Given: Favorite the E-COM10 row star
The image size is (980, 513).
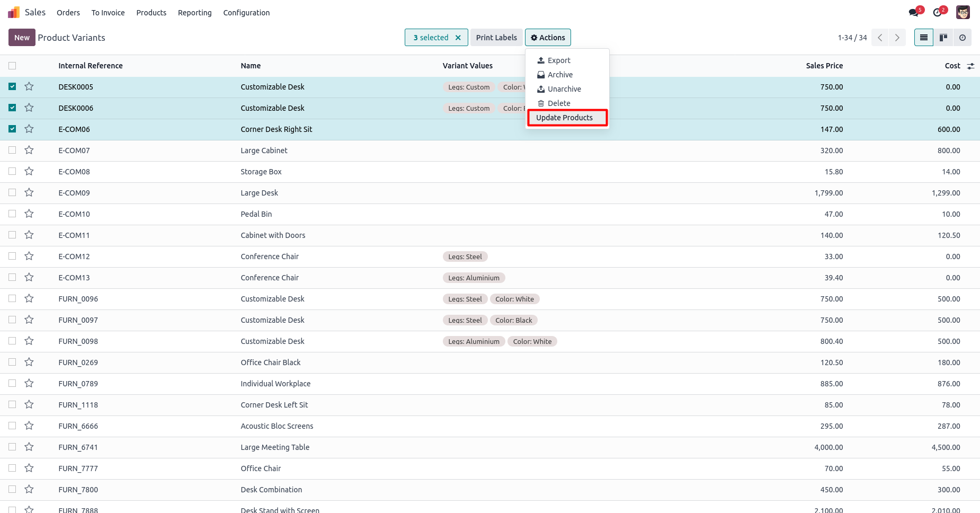Looking at the screenshot, I should point(29,214).
